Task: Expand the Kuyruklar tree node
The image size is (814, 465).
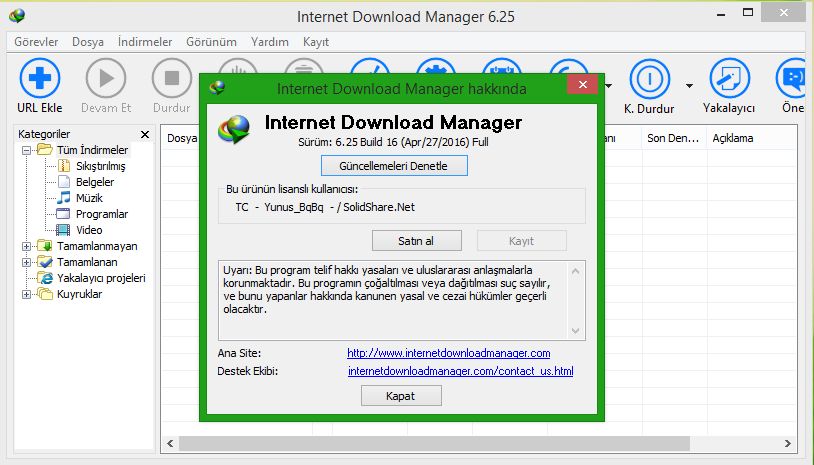Action: (26, 295)
